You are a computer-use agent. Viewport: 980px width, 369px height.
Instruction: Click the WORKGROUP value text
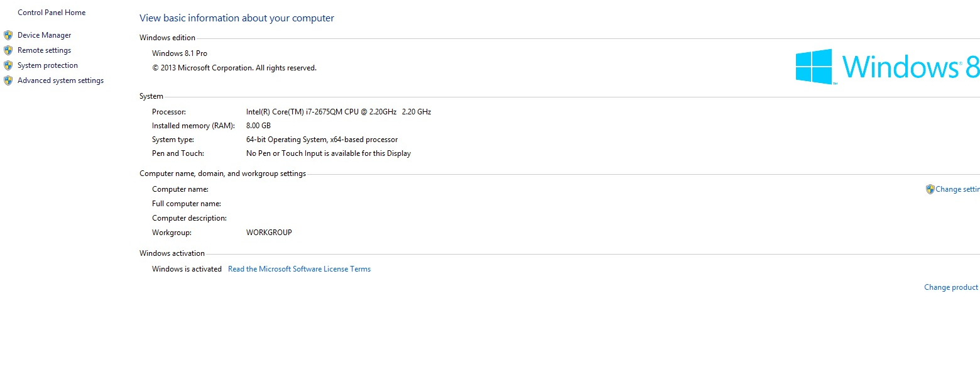coord(269,233)
